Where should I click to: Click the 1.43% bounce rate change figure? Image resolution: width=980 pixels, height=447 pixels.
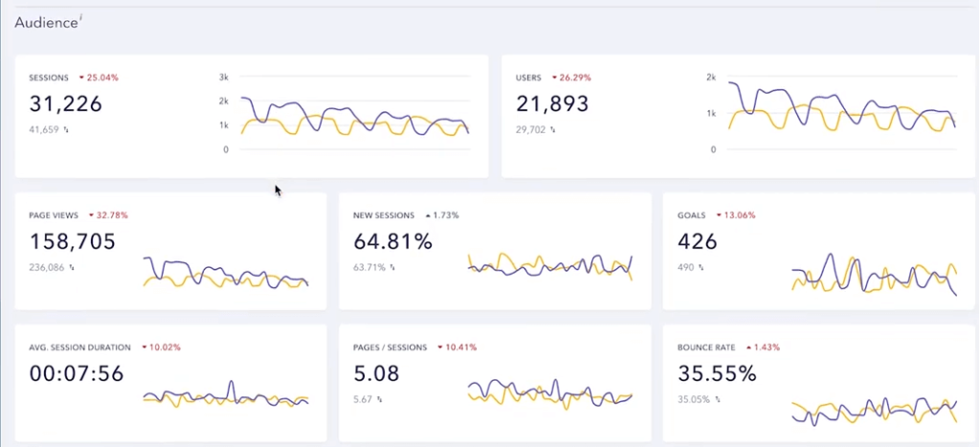768,347
